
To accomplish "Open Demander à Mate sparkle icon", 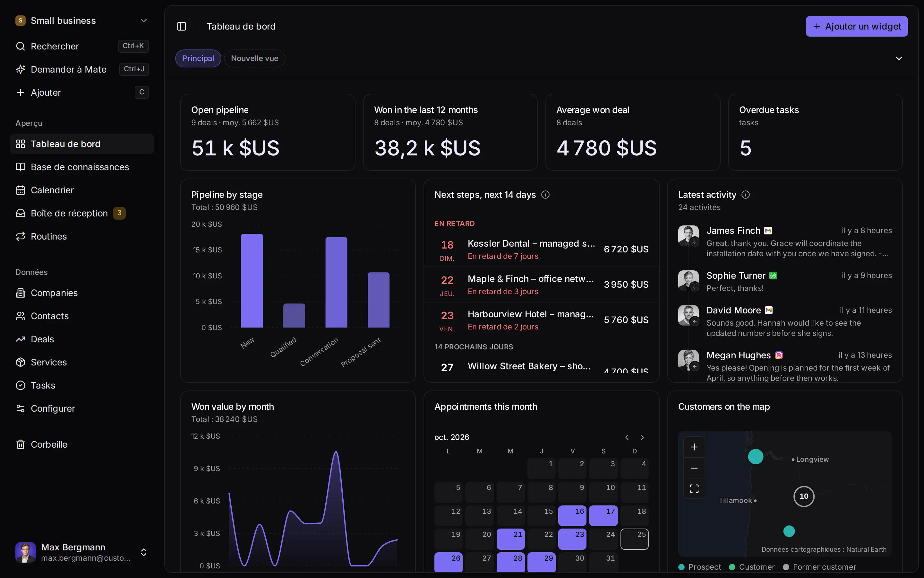I will (21, 69).
